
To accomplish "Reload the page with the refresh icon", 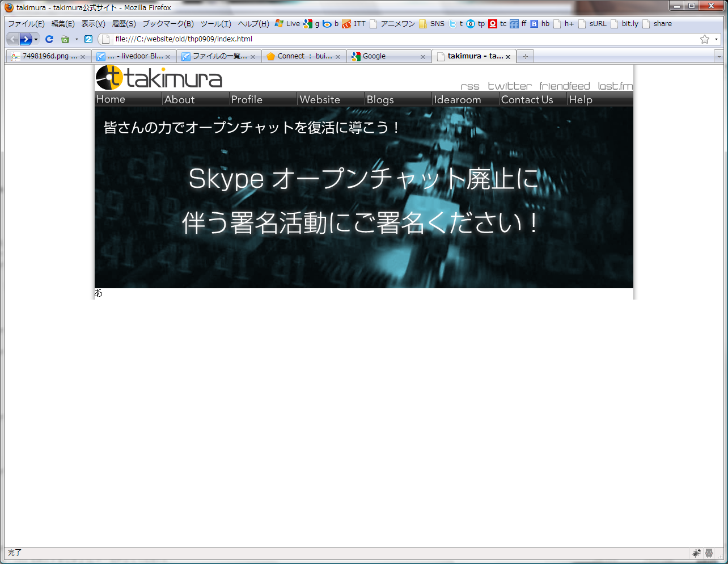I will click(49, 39).
